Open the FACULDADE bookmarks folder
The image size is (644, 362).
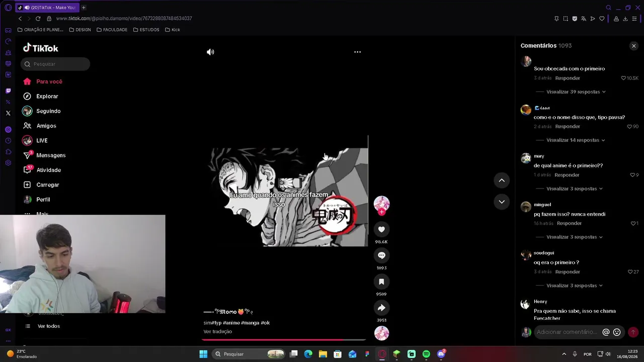click(x=112, y=30)
